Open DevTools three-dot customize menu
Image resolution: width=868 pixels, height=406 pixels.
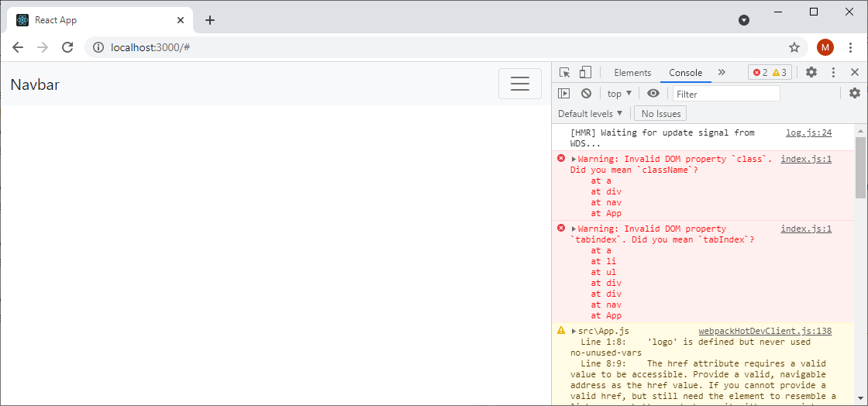point(833,72)
